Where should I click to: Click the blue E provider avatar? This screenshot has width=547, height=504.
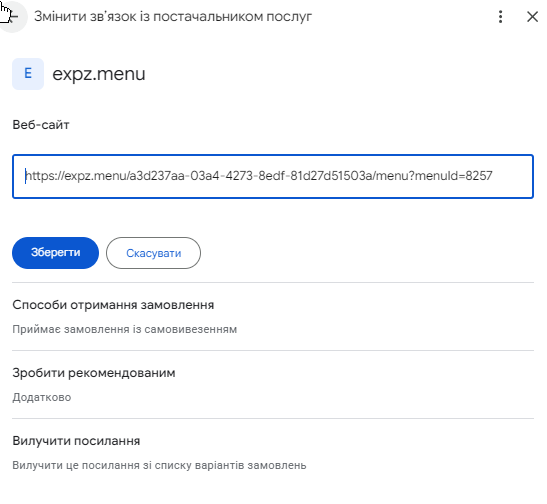[28, 74]
